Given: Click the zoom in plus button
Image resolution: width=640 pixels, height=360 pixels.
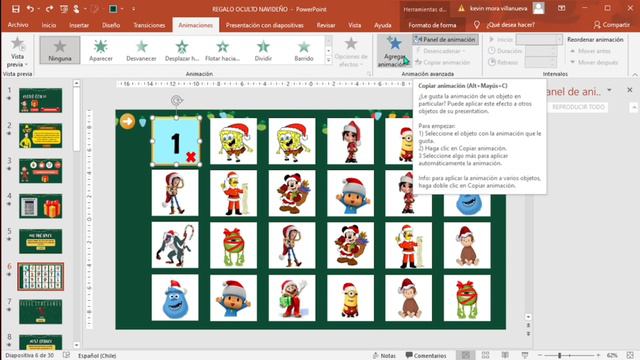Looking at the screenshot, I should coord(598,356).
